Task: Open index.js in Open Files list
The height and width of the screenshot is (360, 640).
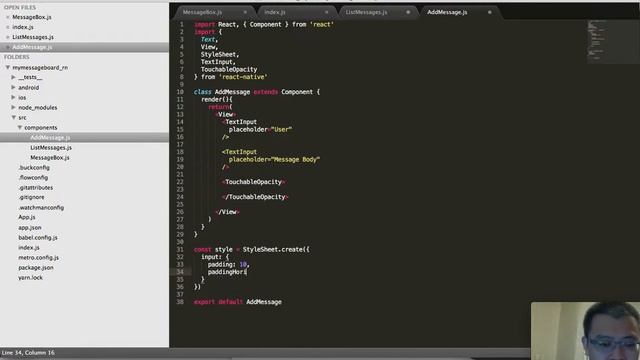Action: [23, 27]
